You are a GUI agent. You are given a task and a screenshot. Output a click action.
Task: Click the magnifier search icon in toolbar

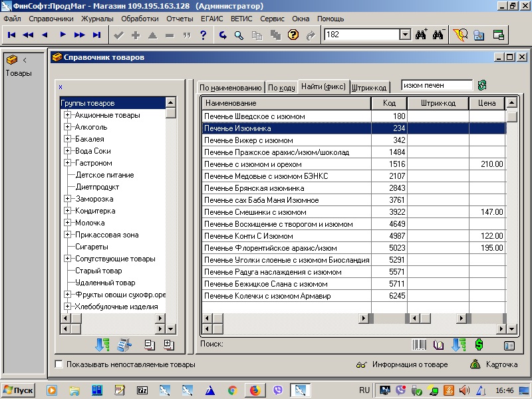point(239,35)
